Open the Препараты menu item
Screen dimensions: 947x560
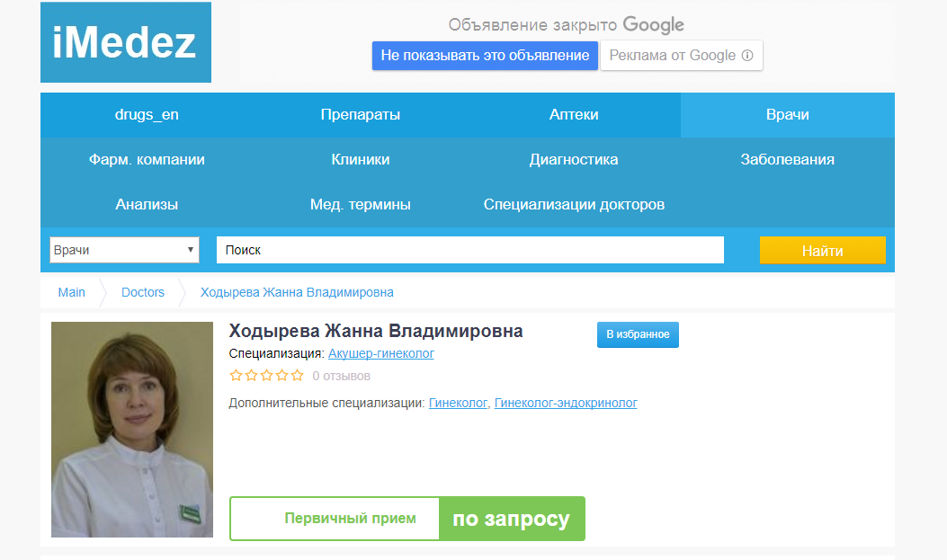[360, 115]
